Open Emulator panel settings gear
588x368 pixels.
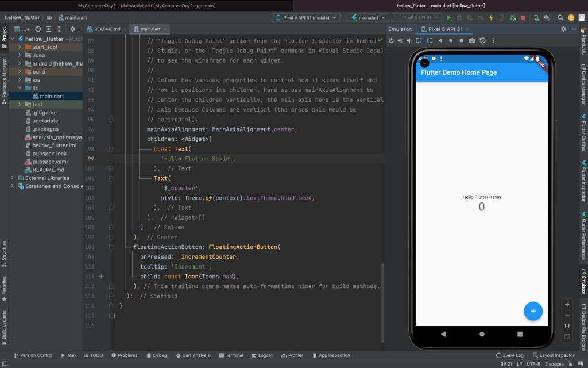click(x=563, y=29)
